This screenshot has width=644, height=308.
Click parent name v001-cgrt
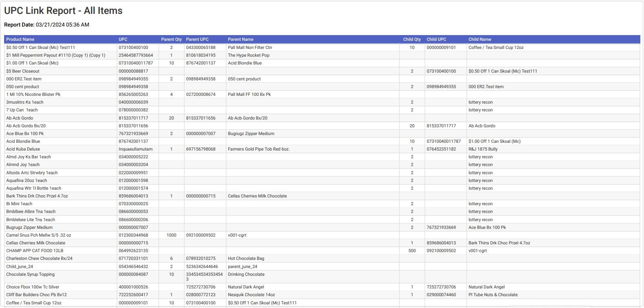click(237, 235)
